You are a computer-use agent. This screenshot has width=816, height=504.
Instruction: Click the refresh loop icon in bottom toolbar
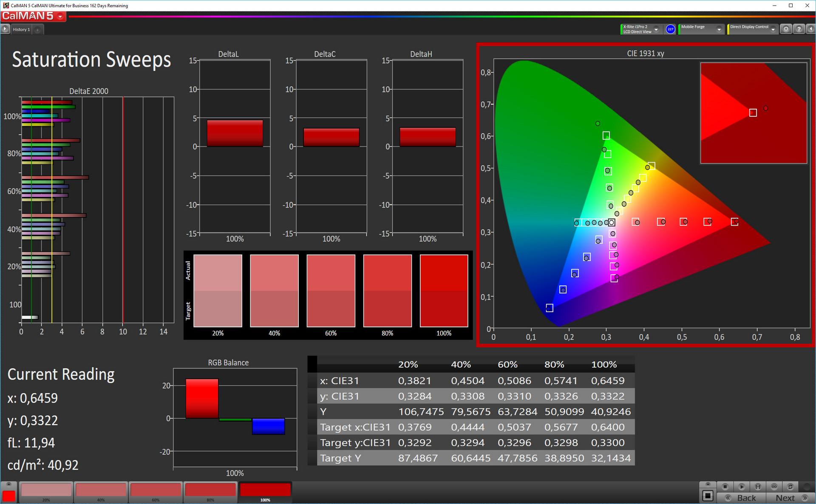click(790, 487)
